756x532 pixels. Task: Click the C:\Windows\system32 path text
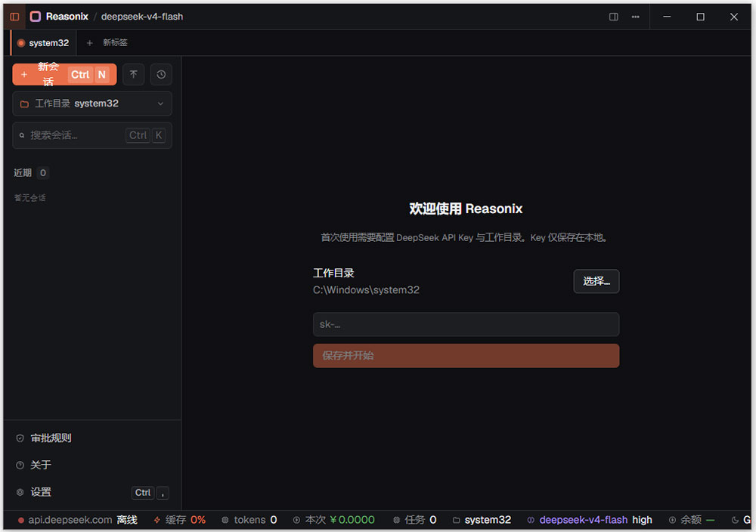366,290
